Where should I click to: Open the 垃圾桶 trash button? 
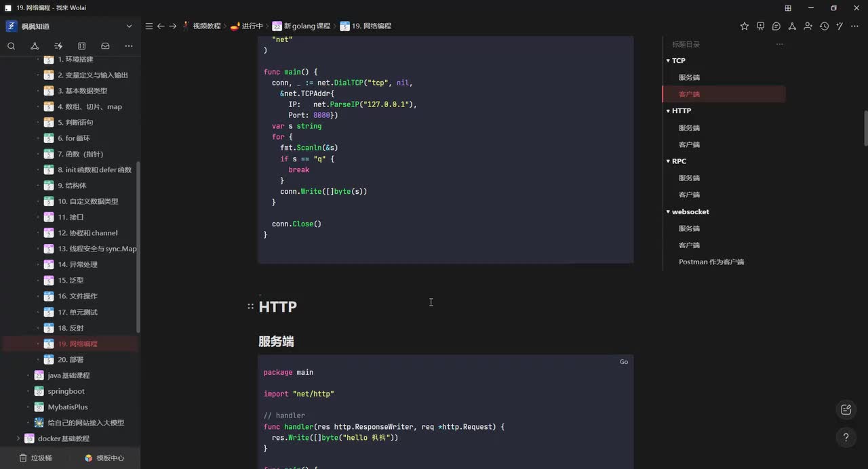click(x=35, y=457)
